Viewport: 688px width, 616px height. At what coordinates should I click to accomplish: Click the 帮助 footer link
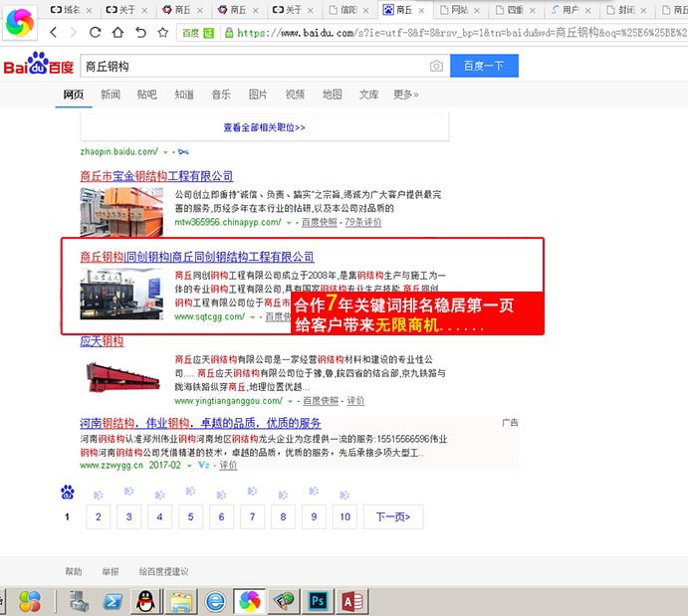tap(74, 572)
